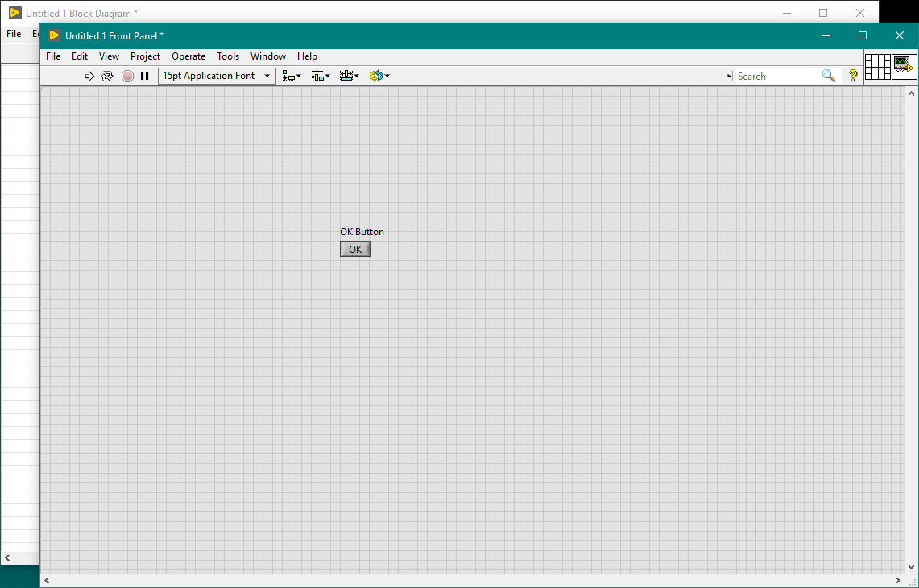
Task: Click the vertical scrollbar down arrow
Action: [x=911, y=566]
